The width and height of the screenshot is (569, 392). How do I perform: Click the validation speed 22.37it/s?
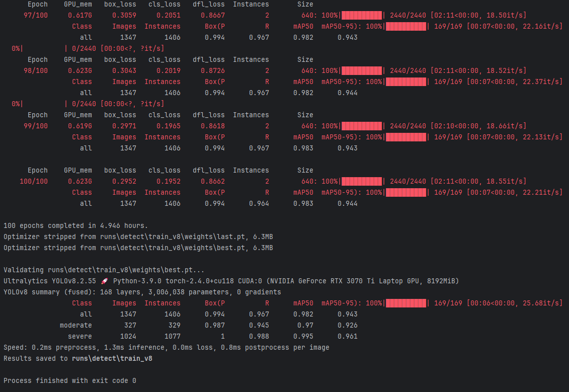541,82
